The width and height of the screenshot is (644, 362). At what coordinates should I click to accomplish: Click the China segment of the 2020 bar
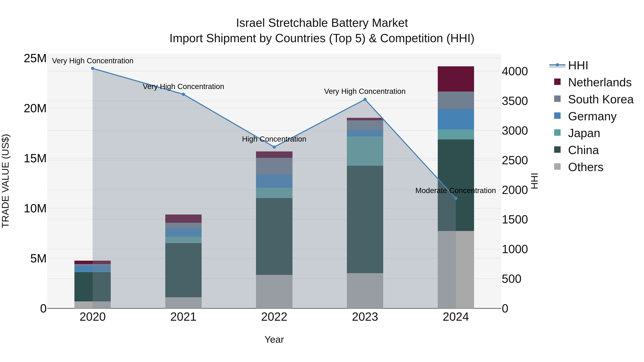93,287
